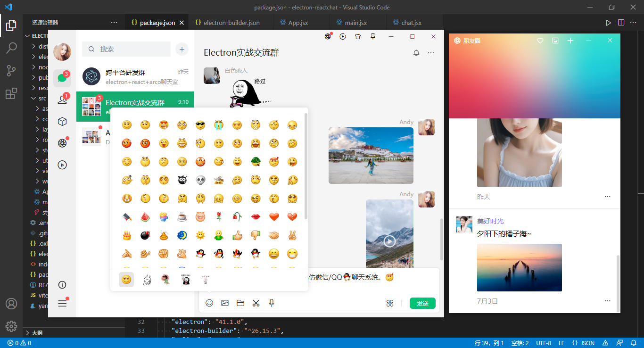Open the info icon in chat sidebar

(x=62, y=285)
